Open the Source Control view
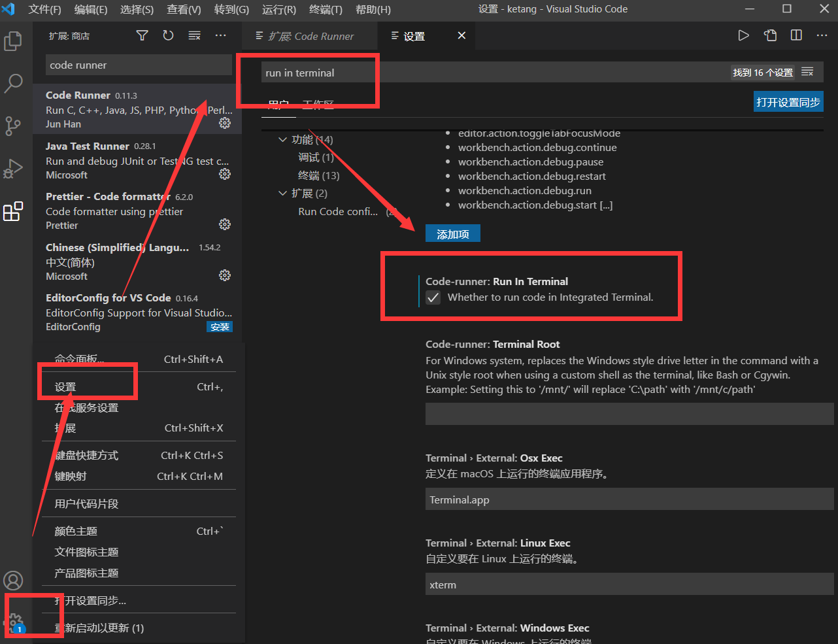 point(13,126)
